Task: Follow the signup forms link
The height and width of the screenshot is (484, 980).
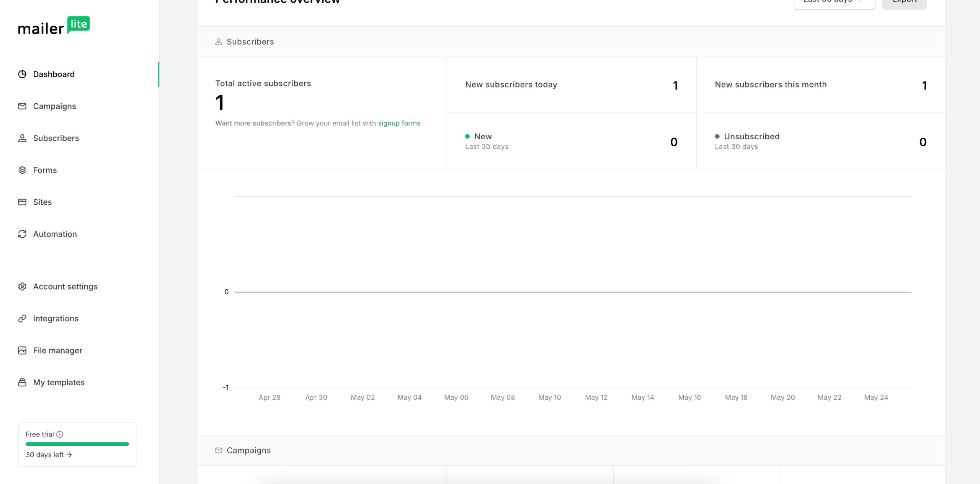Action: 399,123
